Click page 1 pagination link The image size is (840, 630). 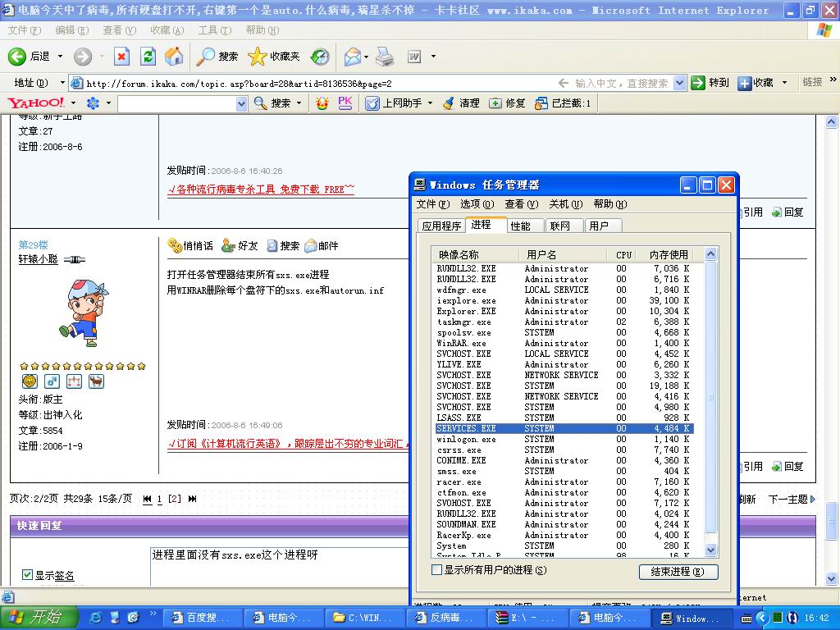160,499
